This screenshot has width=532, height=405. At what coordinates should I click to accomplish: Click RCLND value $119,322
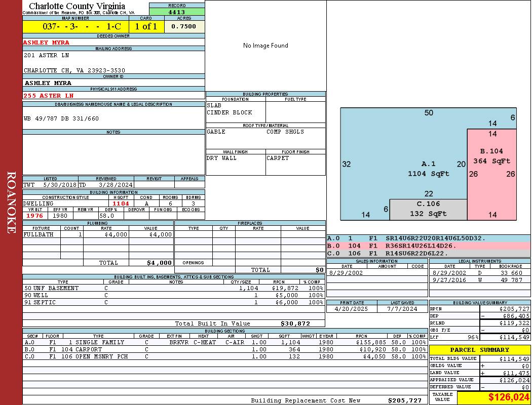tap(514, 323)
